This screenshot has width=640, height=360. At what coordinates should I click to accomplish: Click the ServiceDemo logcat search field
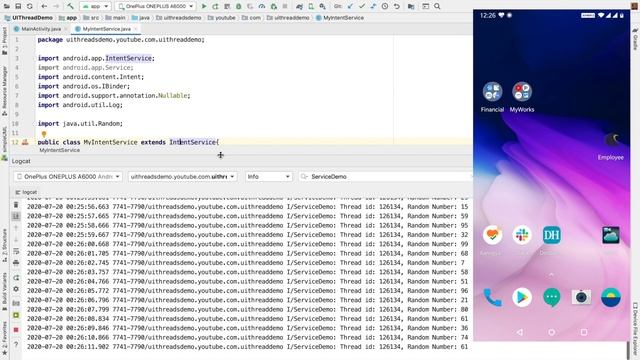click(385, 177)
